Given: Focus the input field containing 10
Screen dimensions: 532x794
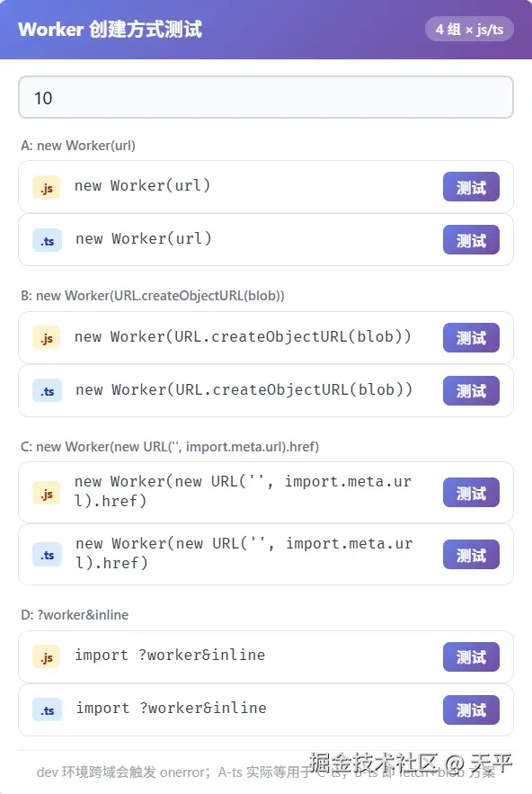Looking at the screenshot, I should pos(266,97).
